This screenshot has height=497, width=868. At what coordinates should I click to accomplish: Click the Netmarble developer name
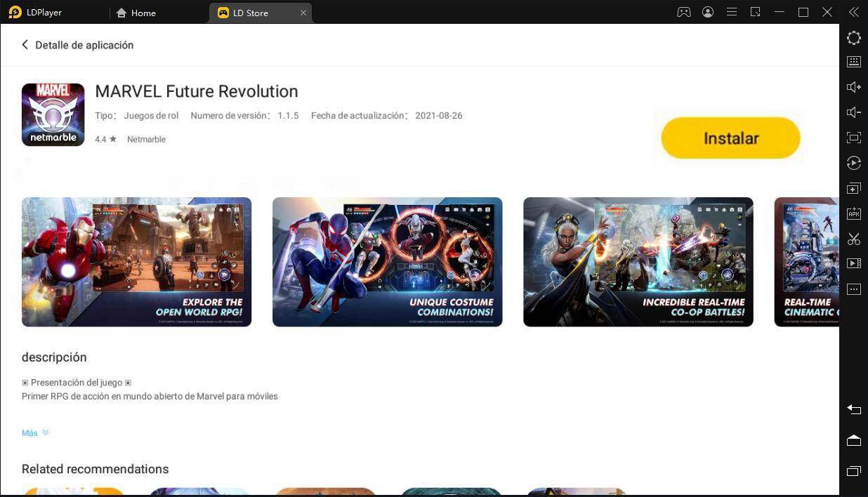pos(146,139)
